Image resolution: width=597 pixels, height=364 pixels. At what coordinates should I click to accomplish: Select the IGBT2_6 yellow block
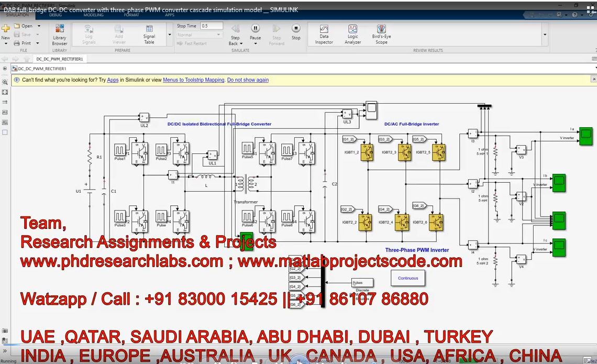436,222
